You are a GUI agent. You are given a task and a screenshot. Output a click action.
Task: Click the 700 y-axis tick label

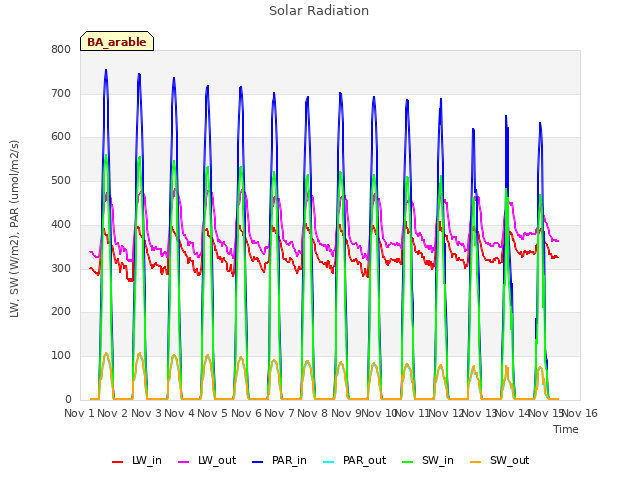(61, 93)
